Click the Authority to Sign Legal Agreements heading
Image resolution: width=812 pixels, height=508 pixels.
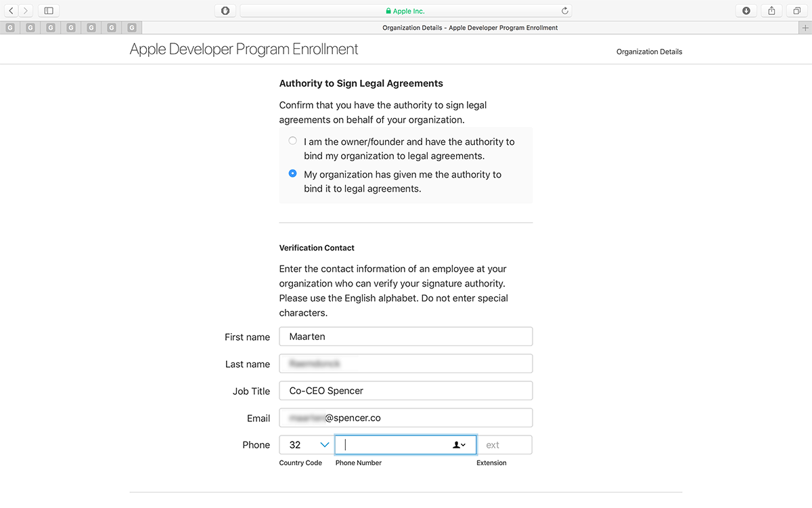[x=361, y=83]
